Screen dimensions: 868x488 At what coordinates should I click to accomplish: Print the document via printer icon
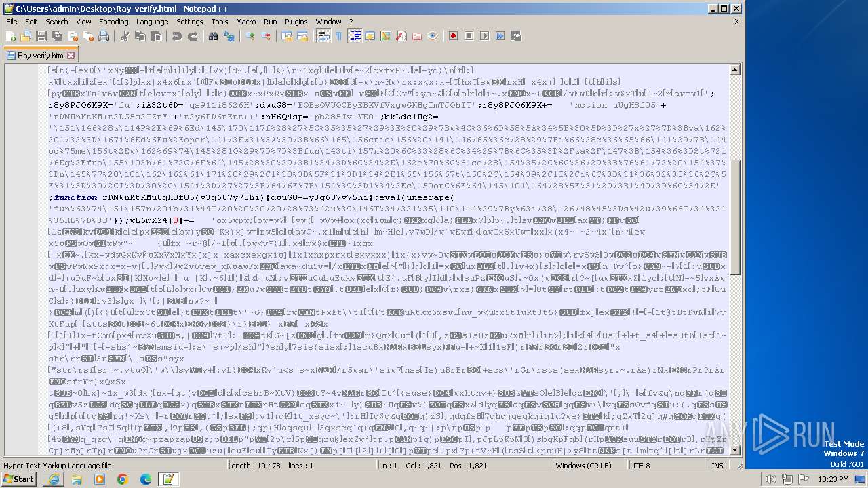tap(104, 36)
